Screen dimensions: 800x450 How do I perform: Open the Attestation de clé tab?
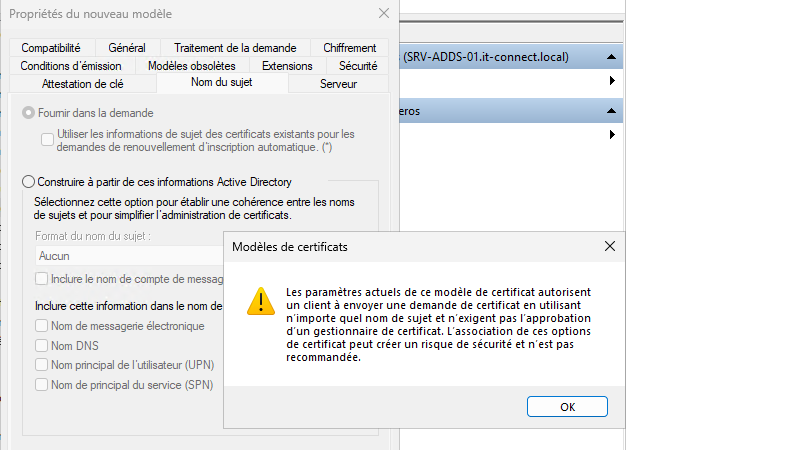coord(81,84)
